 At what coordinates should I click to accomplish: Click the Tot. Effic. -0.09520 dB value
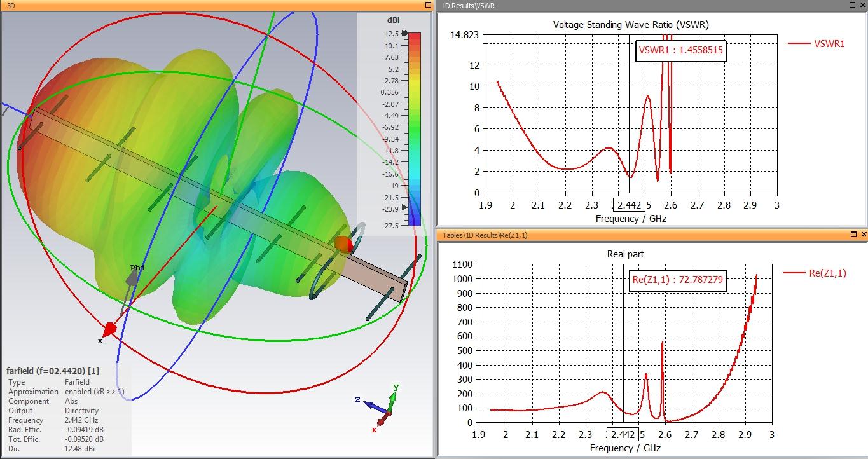coord(84,439)
